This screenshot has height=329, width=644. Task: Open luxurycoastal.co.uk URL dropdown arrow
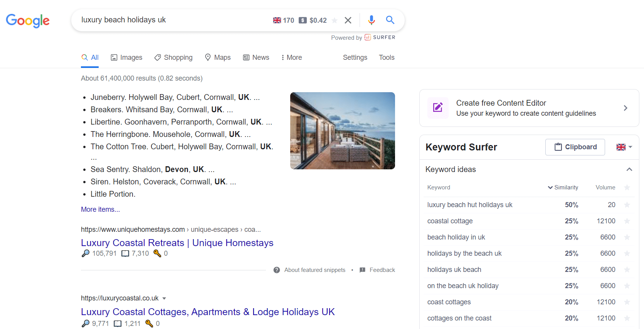(164, 299)
